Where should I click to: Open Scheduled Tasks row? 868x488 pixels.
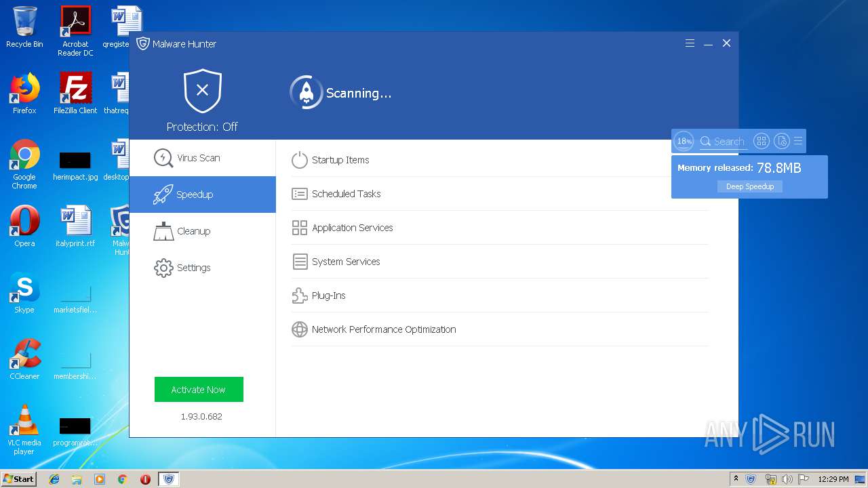pos(500,194)
